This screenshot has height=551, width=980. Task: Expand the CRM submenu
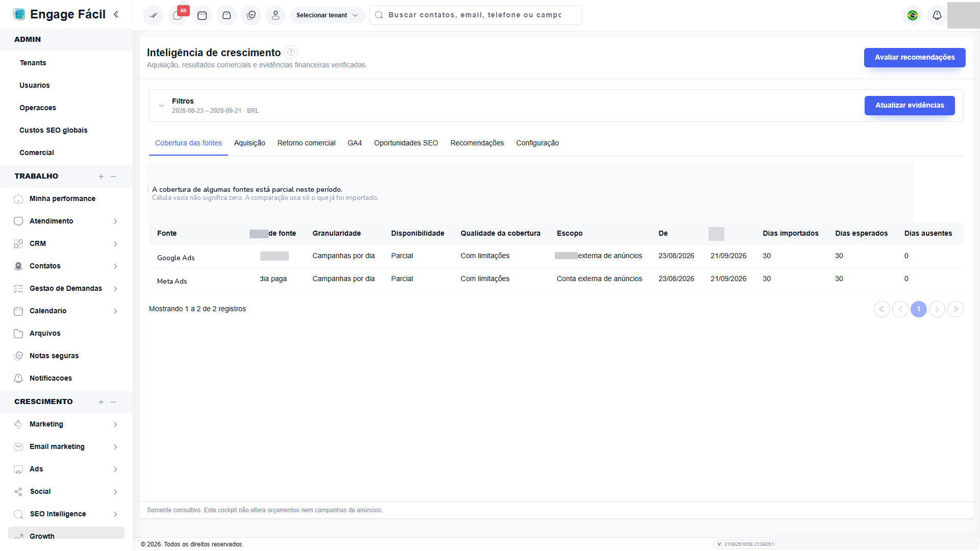(x=66, y=243)
